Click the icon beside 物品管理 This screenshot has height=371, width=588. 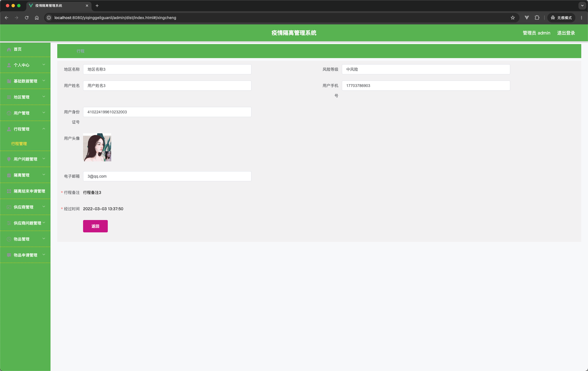point(9,239)
